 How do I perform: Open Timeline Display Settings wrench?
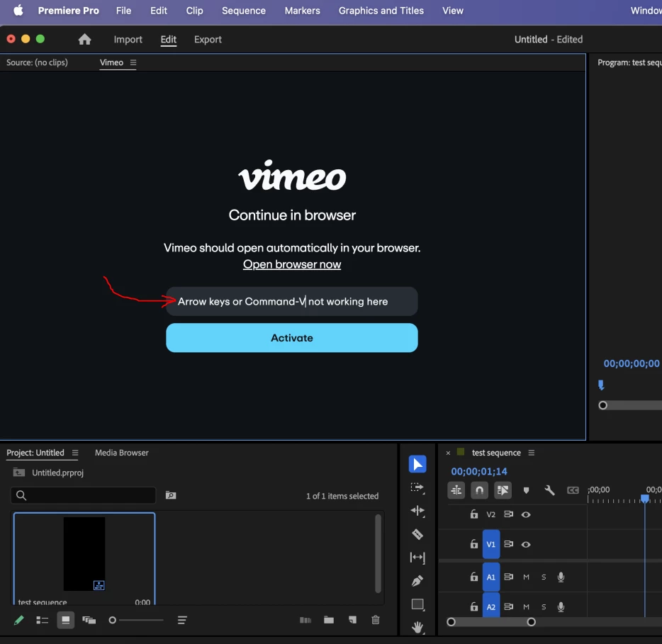(x=549, y=490)
